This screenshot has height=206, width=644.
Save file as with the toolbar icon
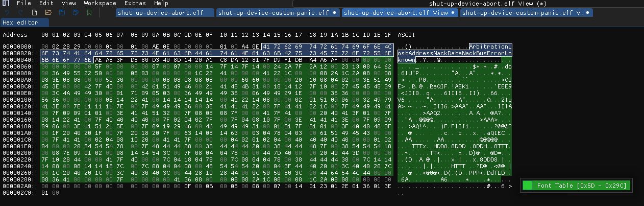[x=76, y=12]
